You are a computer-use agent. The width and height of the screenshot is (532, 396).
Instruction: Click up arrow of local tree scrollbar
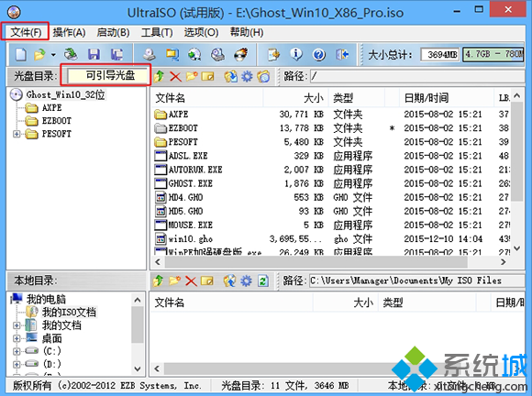[x=138, y=300]
